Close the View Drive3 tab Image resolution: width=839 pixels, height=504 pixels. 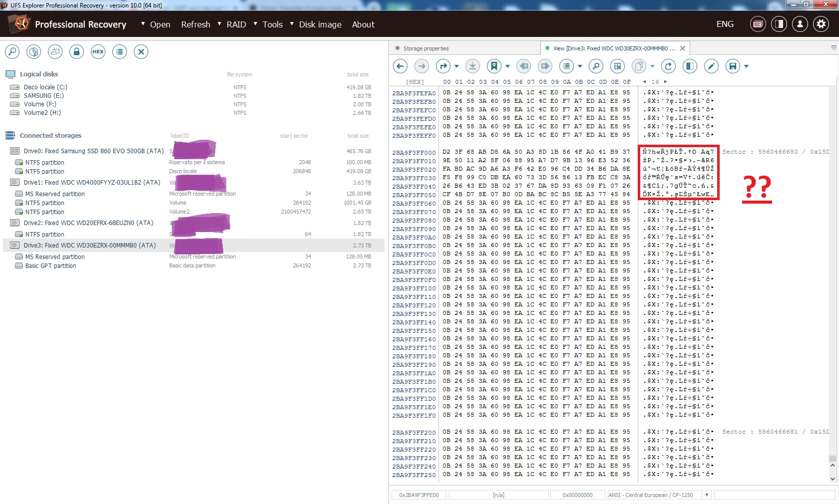pyautogui.click(x=683, y=48)
